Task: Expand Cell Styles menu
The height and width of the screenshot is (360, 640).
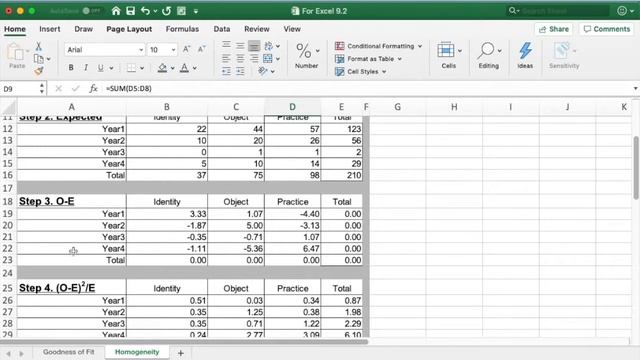Action: [360, 71]
